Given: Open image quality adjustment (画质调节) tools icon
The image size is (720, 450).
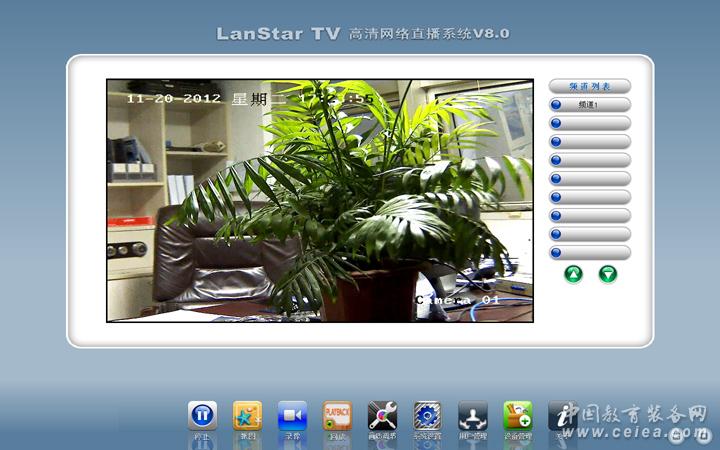Looking at the screenshot, I should tap(382, 416).
